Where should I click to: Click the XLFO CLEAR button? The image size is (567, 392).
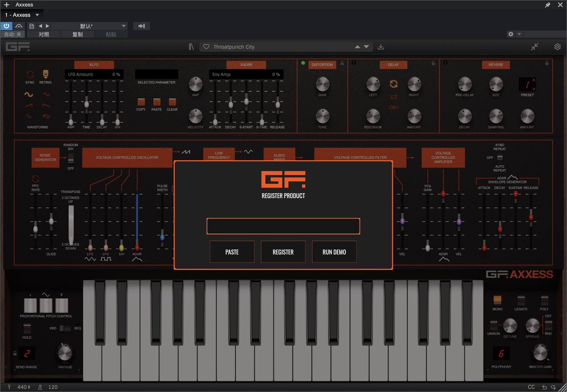[172, 102]
